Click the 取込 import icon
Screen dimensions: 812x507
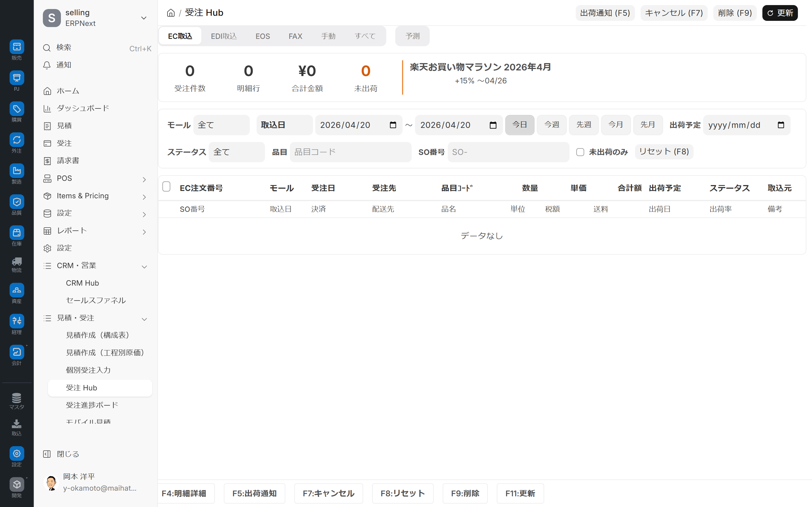pyautogui.click(x=16, y=424)
